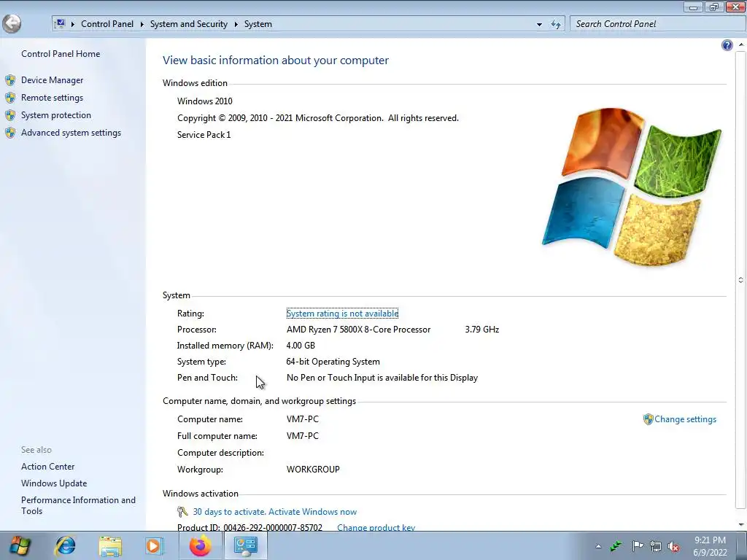Viewport: 747px width, 560px height.
Task: Click the vertical scrollbar up arrow
Action: pyautogui.click(x=741, y=44)
